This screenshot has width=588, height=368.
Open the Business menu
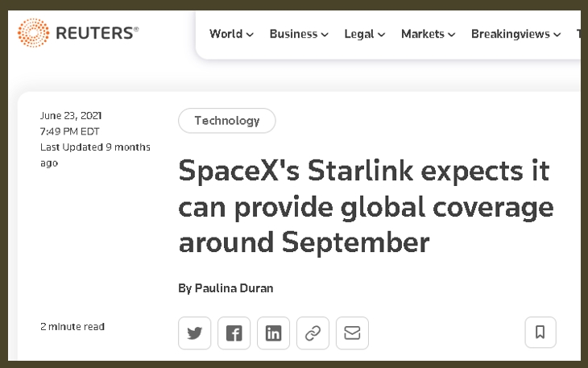point(293,34)
